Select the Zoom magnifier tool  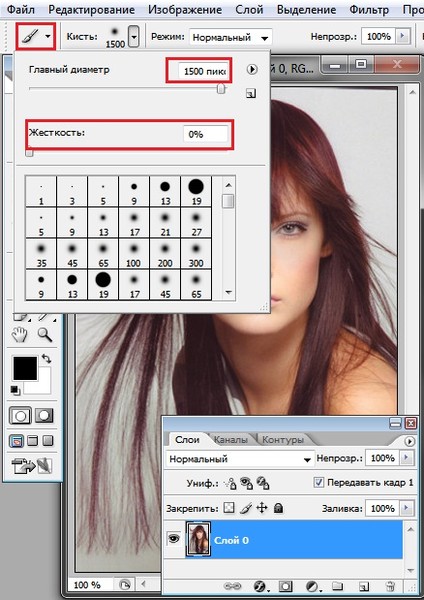(45, 334)
